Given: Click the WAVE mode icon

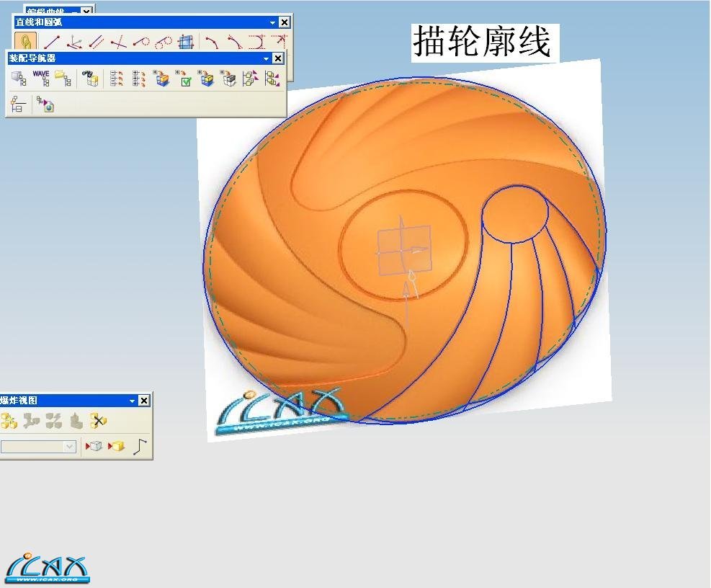Looking at the screenshot, I should (41, 78).
